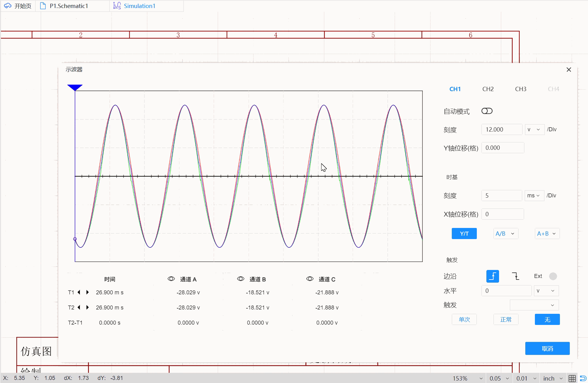This screenshot has height=383, width=588.
Task: Hide 通道 B waveform with eye icon
Action: tap(241, 279)
